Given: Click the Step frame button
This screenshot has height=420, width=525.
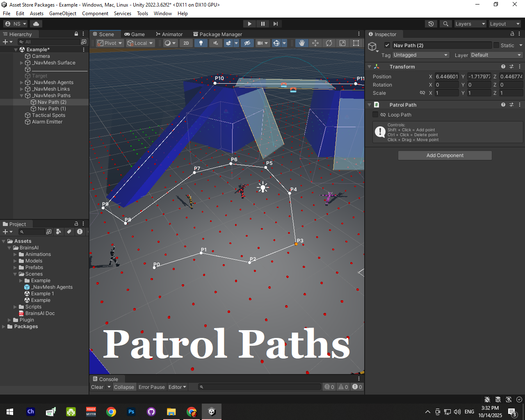Looking at the screenshot, I should [276, 24].
